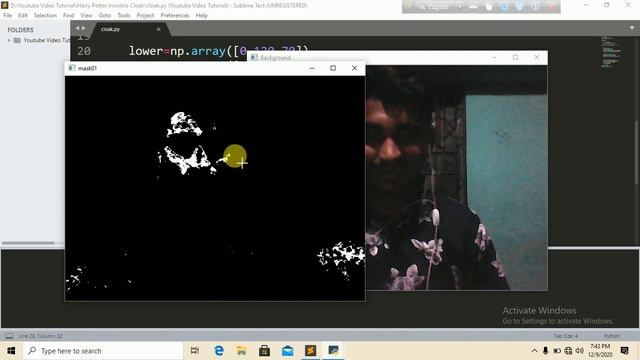This screenshot has height=360, width=640.
Task: Open Task View on the taskbar
Action: [195, 351]
